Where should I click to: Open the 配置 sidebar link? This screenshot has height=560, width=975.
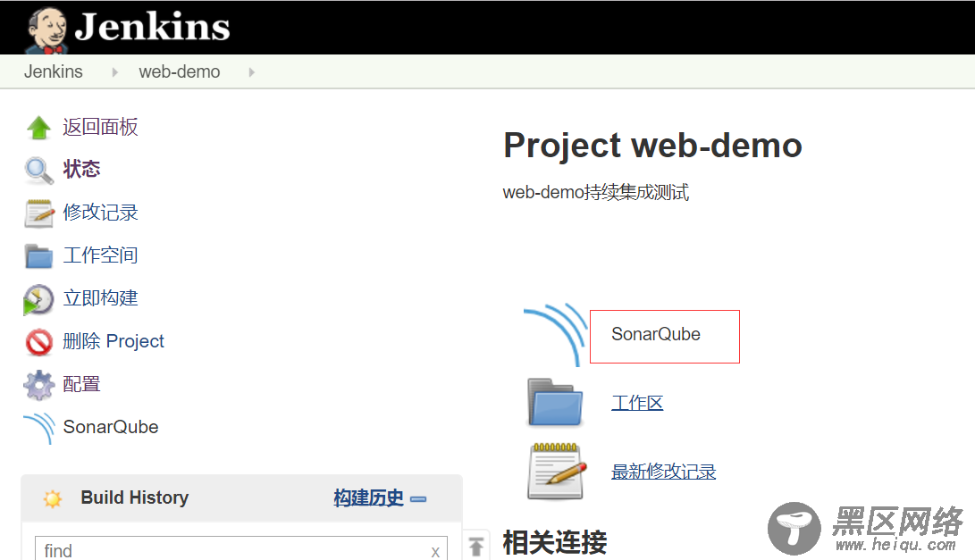pos(81,383)
